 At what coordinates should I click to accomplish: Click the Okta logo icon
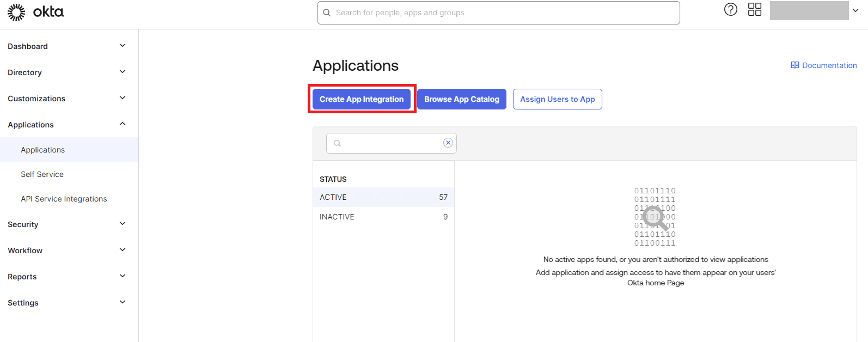(x=16, y=13)
